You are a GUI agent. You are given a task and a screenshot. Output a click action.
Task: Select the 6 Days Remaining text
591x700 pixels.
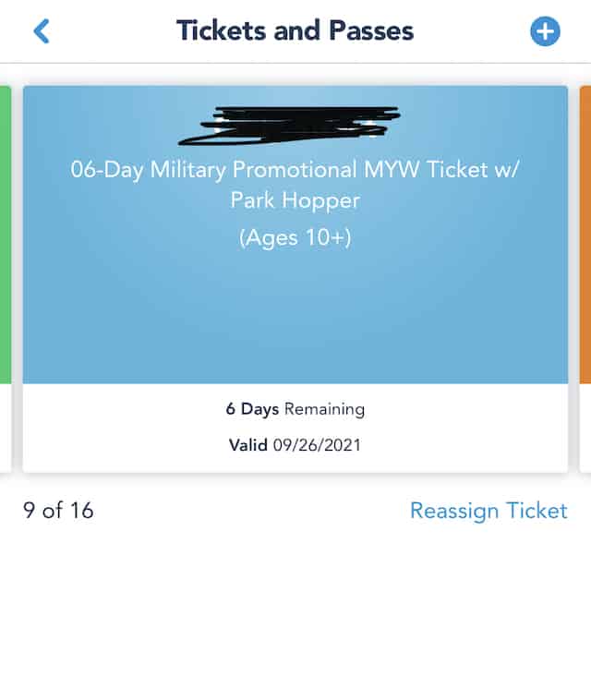tap(295, 409)
